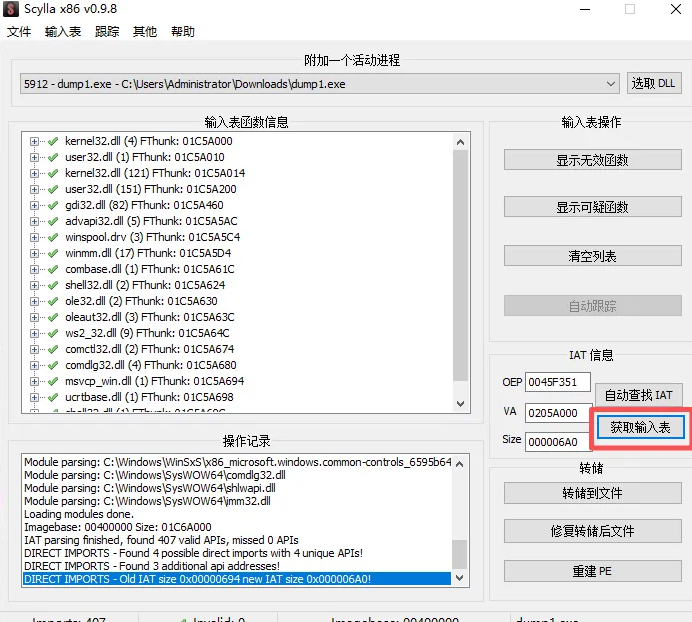Image resolution: width=692 pixels, height=622 pixels.
Task: Expand the user32.dll (1) tree node
Action: (34, 158)
